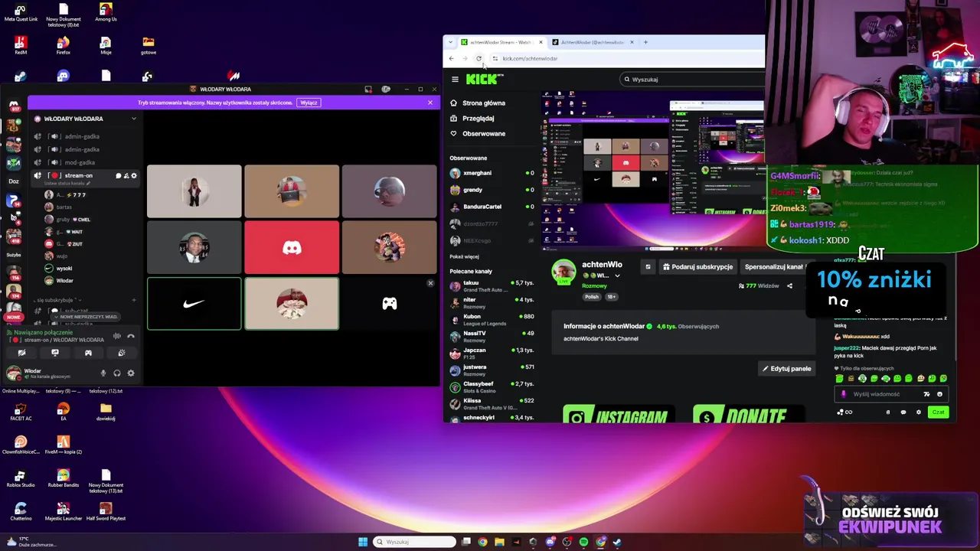980x551 pixels.
Task: Select the Nike logo participant tile
Action: [194, 304]
